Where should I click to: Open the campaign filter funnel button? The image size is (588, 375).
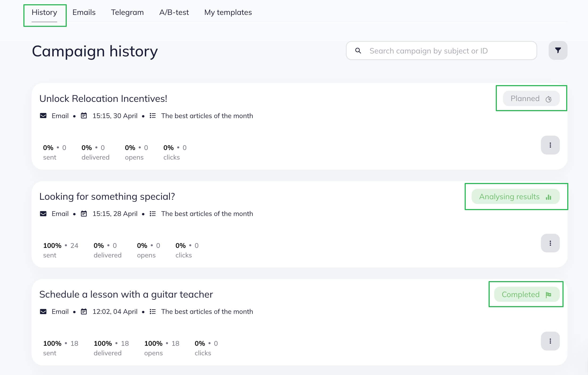(x=558, y=51)
